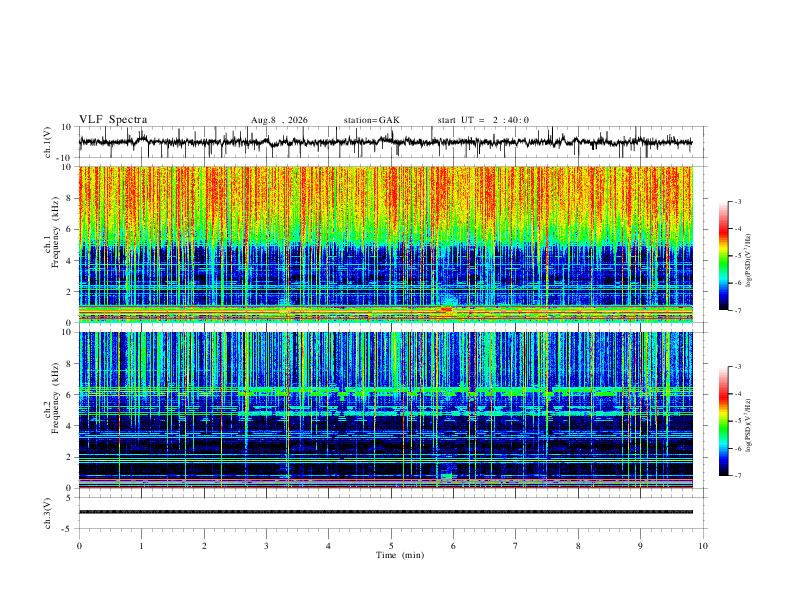Click the 3 minute tick label
This screenshot has width=792, height=612.
tap(266, 546)
